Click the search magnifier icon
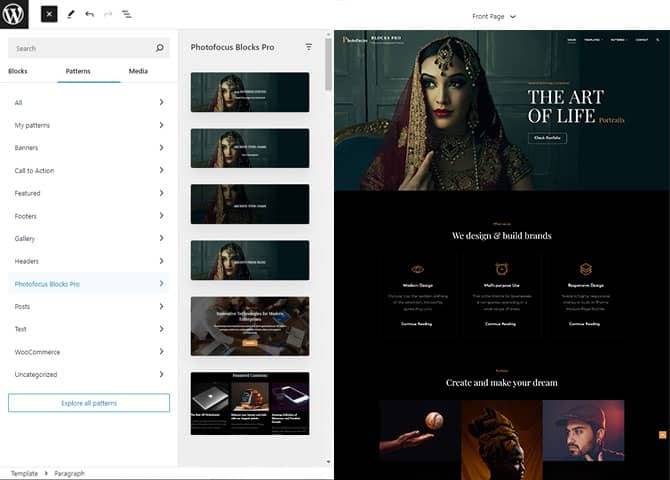670x480 pixels. pos(159,48)
